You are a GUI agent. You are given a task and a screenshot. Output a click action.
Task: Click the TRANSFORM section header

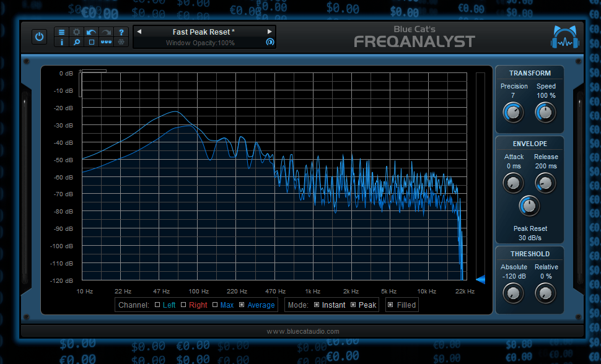[x=530, y=73]
